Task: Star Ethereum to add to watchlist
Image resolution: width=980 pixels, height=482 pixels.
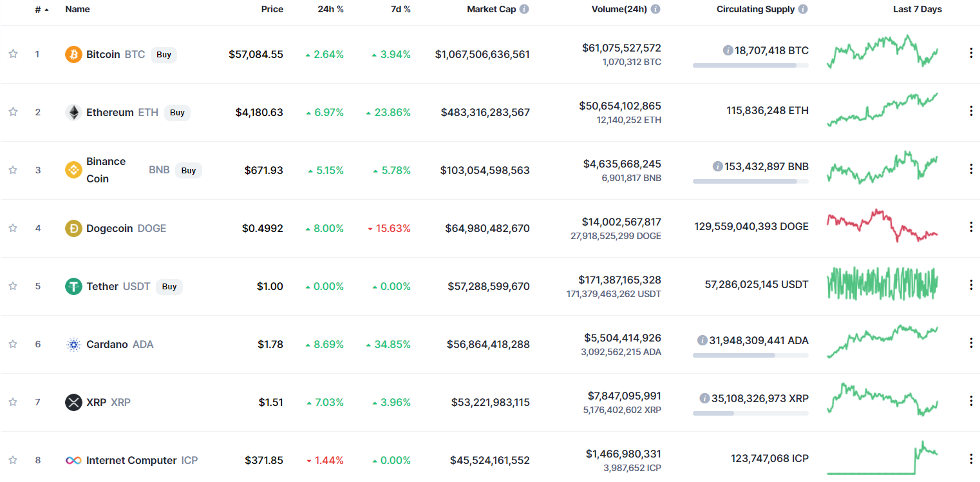Action: tap(13, 112)
